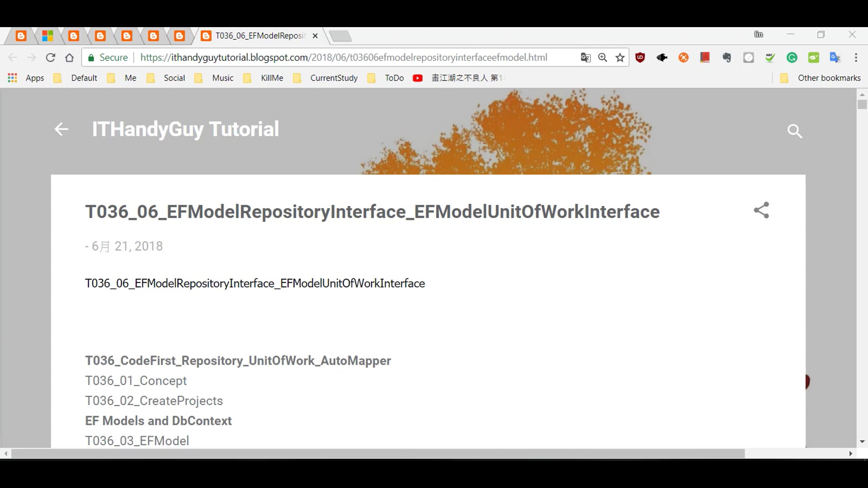The image size is (868, 488).
Task: Click the Grammarly extension icon
Action: pos(793,57)
